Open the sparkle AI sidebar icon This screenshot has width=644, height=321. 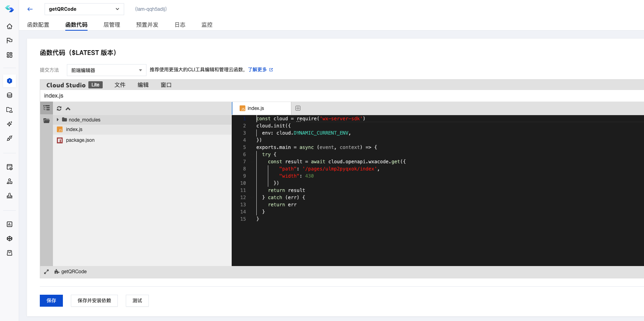pyautogui.click(x=10, y=124)
